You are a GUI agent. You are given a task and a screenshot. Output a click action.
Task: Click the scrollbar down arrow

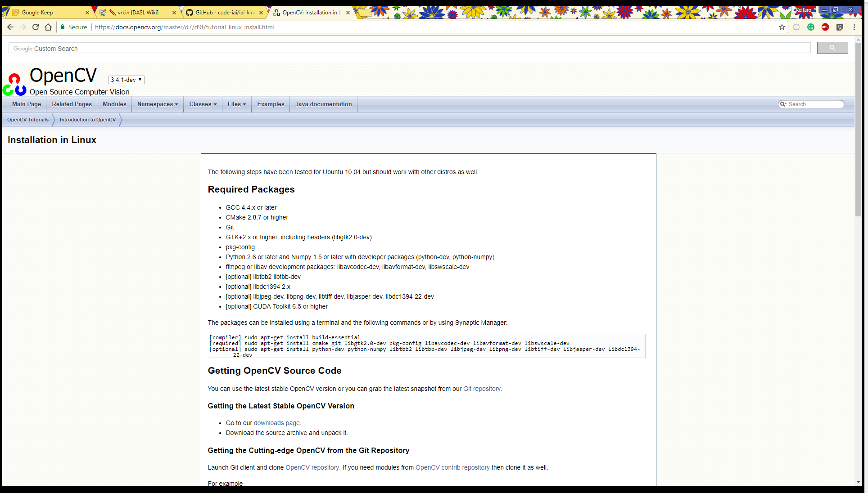click(x=858, y=482)
